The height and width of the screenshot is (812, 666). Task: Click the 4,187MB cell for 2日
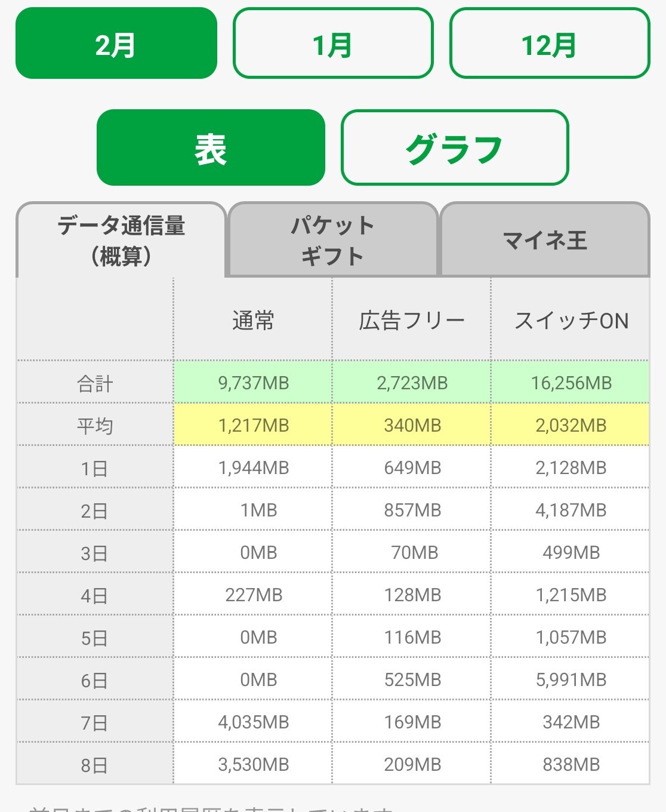(x=571, y=510)
